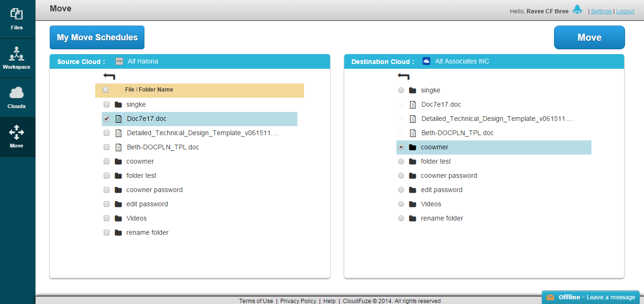Open Terms of Use link

[256, 301]
